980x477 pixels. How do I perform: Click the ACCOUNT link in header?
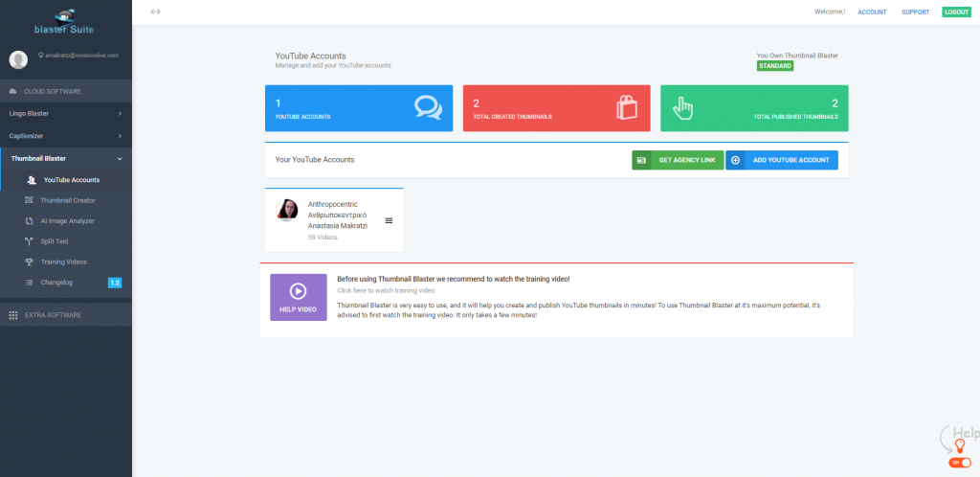tap(872, 11)
